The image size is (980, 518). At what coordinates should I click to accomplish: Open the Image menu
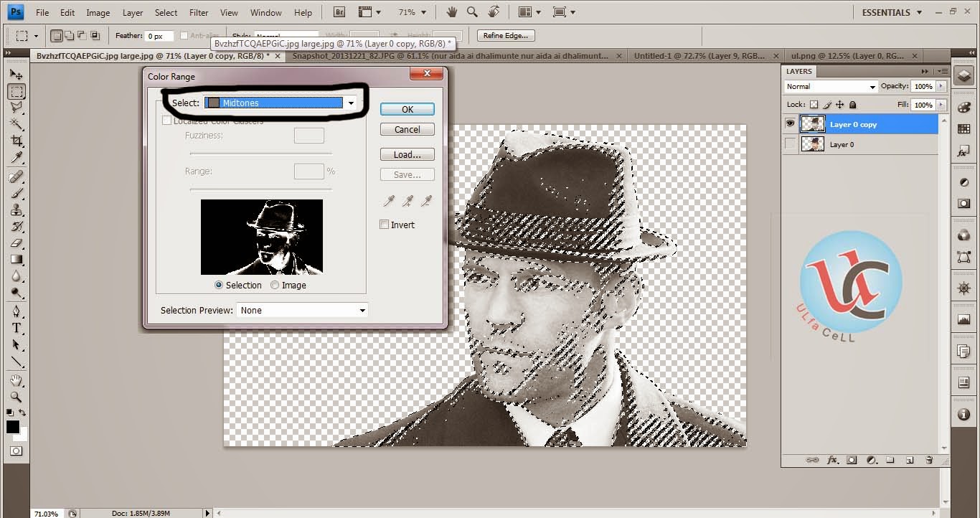(x=98, y=12)
